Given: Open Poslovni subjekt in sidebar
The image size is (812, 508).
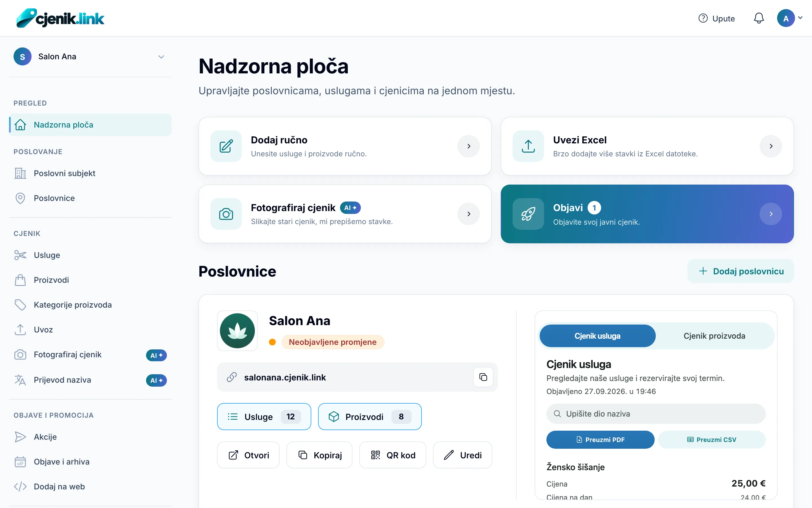Looking at the screenshot, I should coord(90,173).
